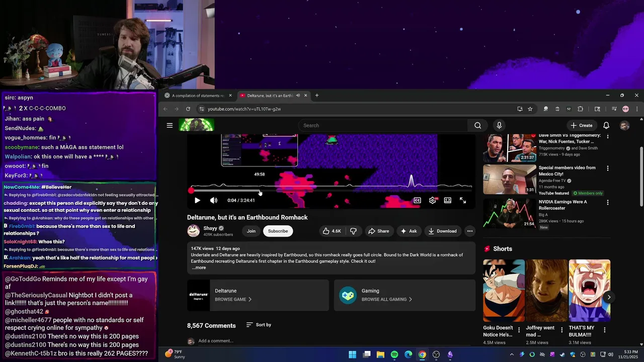Open the Sort by comments dropdown
The height and width of the screenshot is (362, 644).
[259, 325]
